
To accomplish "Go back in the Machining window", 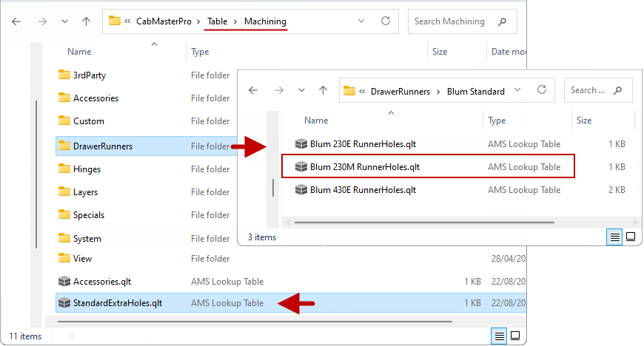I will 16,21.
